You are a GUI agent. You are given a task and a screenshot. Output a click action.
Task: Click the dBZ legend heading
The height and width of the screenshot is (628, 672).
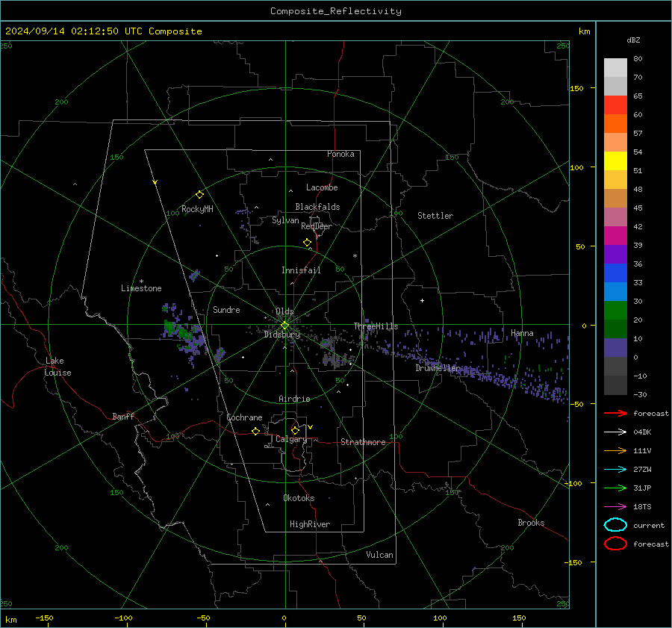pyautogui.click(x=633, y=40)
